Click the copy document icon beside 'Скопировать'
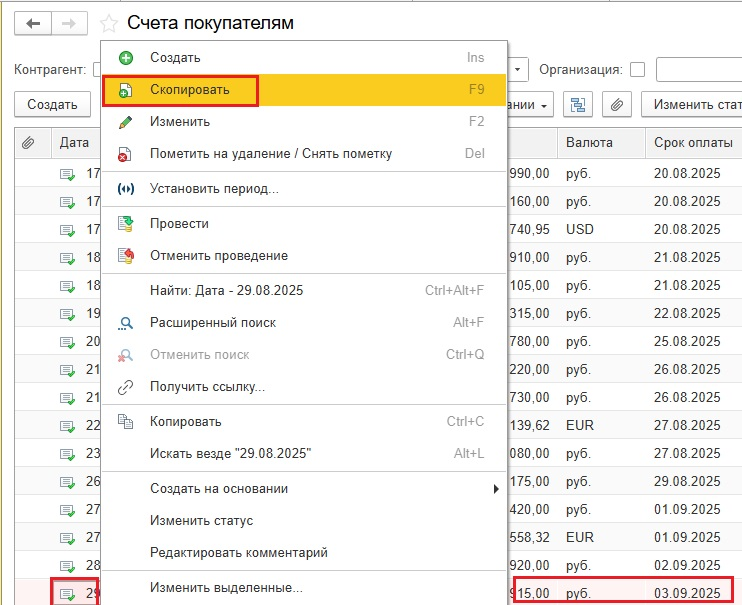Screen dimensions: 742x605 (125, 90)
